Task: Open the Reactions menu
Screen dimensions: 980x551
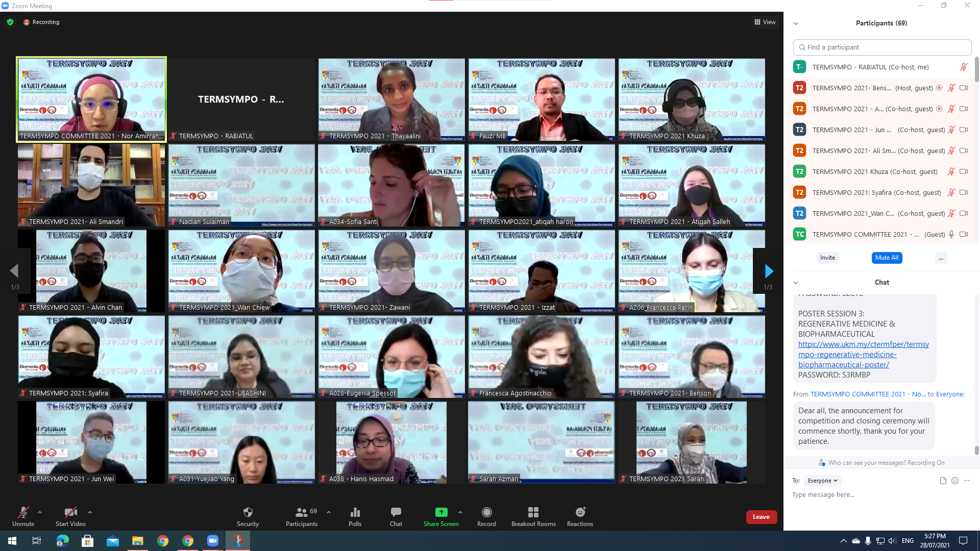Action: pyautogui.click(x=580, y=516)
